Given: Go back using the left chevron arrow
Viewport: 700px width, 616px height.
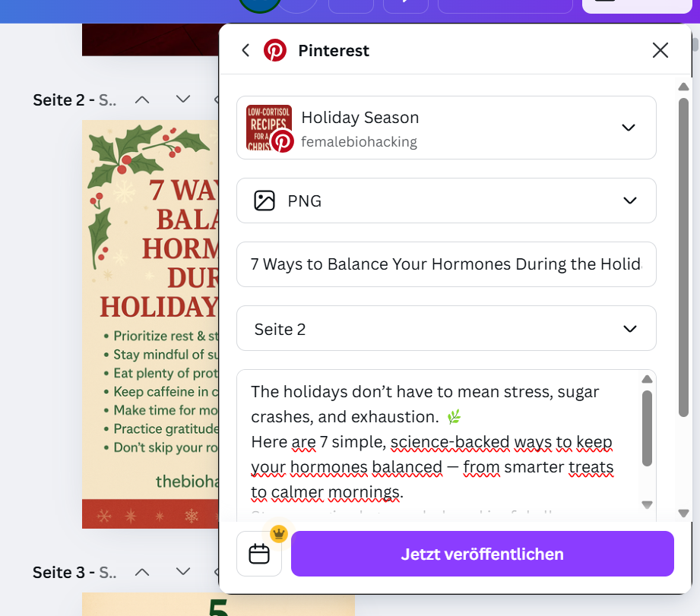Looking at the screenshot, I should pyautogui.click(x=245, y=50).
